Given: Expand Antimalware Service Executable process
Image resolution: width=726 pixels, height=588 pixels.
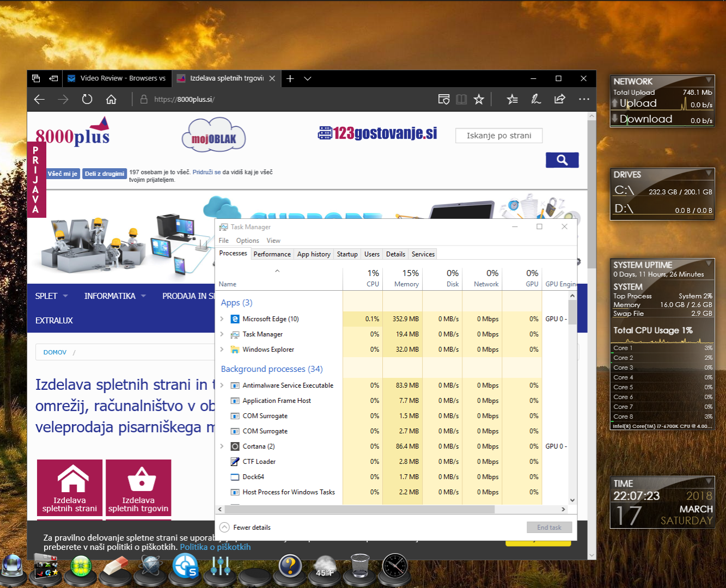Looking at the screenshot, I should pyautogui.click(x=222, y=385).
